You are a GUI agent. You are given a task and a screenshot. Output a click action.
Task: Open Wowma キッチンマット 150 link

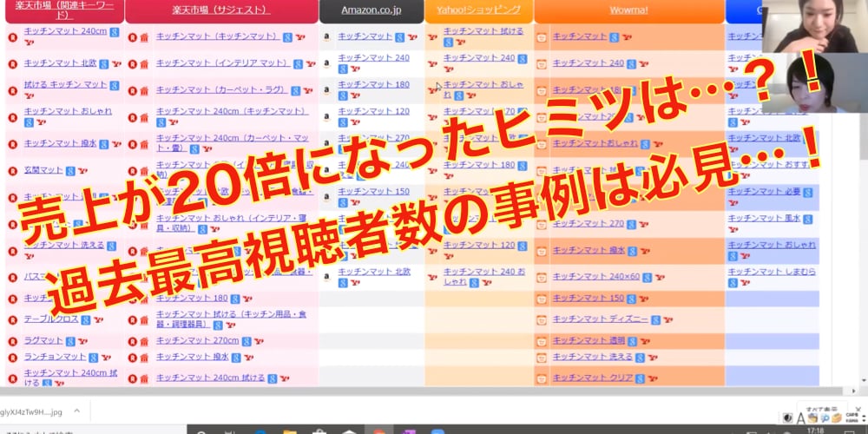point(588,299)
